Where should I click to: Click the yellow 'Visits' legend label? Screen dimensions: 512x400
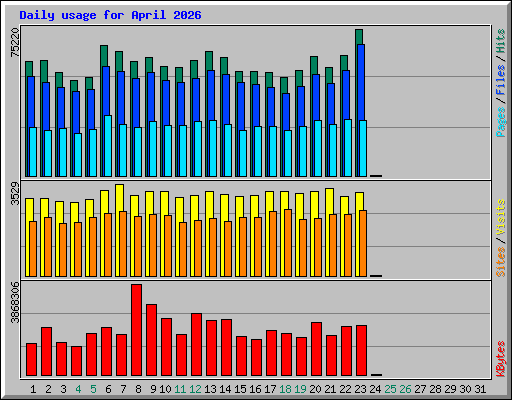(x=500, y=217)
